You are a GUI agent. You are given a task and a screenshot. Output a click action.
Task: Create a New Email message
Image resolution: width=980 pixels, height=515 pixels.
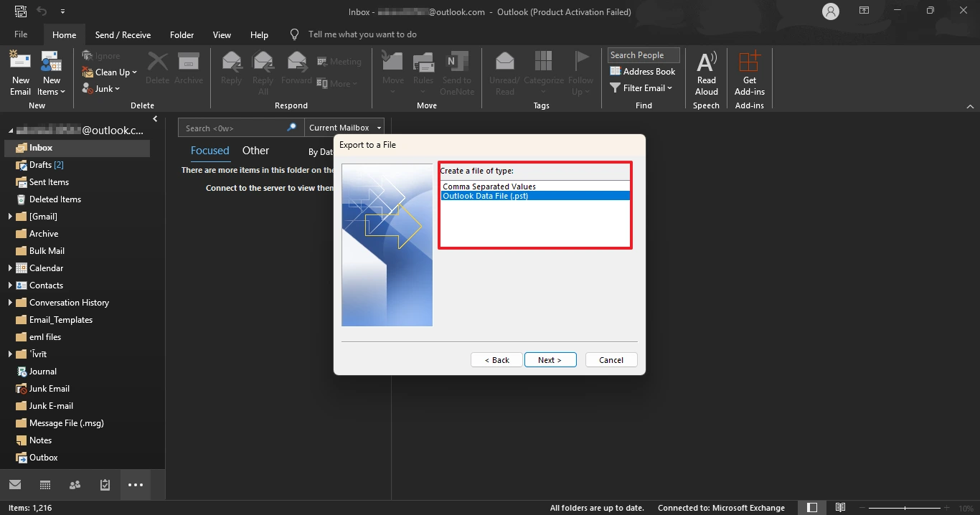[20, 72]
